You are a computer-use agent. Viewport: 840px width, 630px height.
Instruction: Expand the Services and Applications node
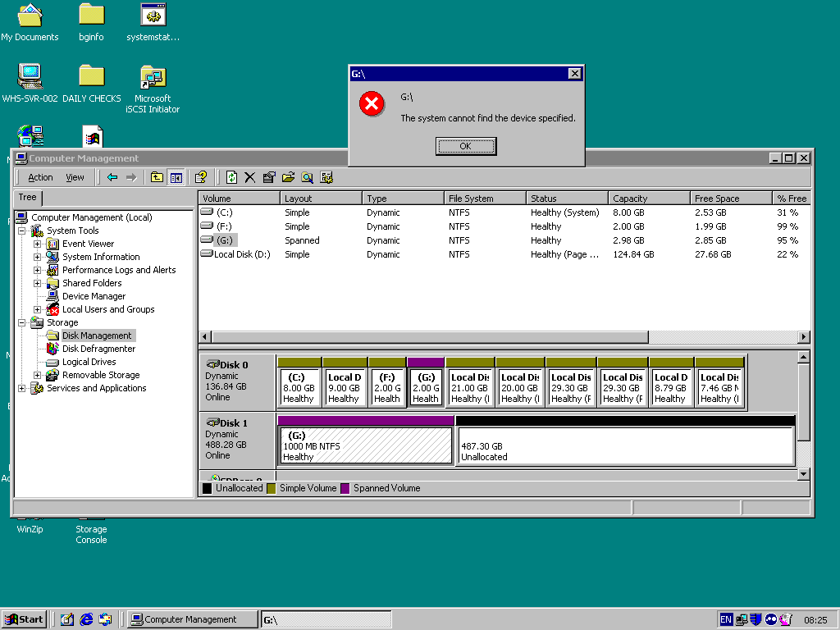coord(21,388)
